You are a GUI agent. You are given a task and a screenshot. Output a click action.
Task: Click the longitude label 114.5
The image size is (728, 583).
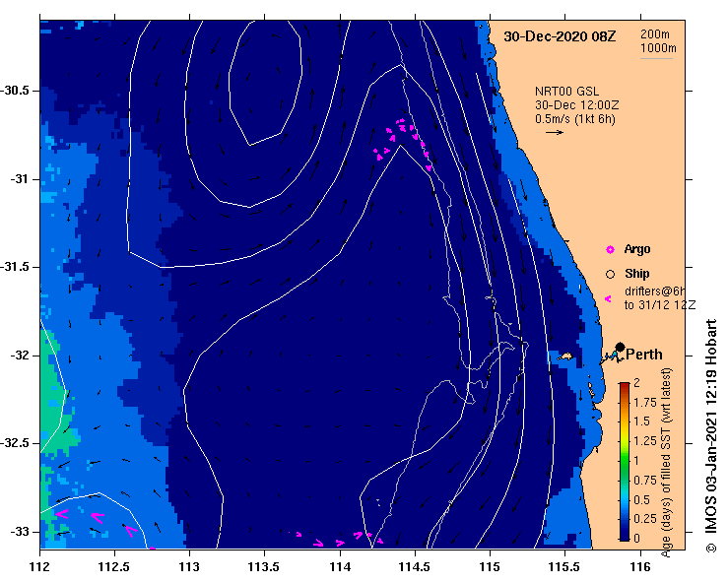pos(415,567)
